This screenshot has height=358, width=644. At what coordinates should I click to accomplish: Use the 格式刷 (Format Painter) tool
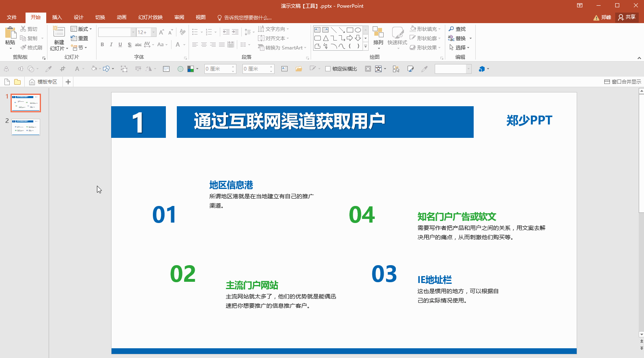pyautogui.click(x=32, y=47)
